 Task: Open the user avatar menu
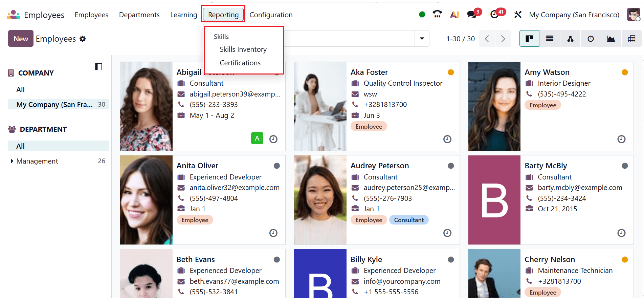pos(634,15)
